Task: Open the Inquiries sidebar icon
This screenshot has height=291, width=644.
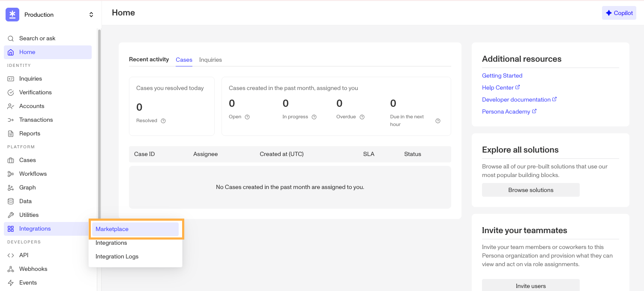Action: point(11,79)
